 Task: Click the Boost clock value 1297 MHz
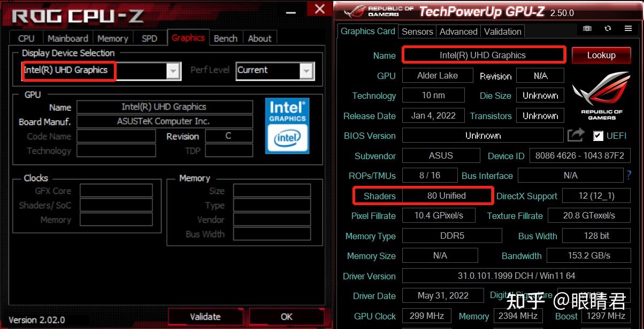pyautogui.click(x=606, y=316)
